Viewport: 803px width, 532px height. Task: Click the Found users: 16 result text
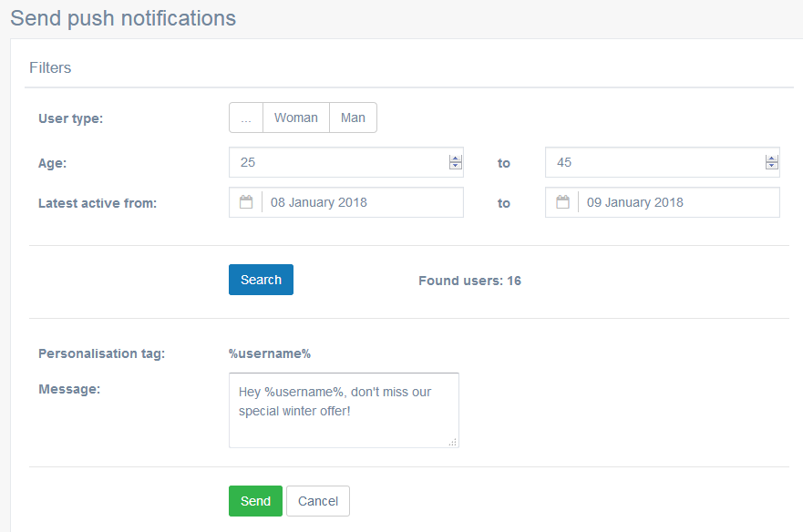coord(469,281)
